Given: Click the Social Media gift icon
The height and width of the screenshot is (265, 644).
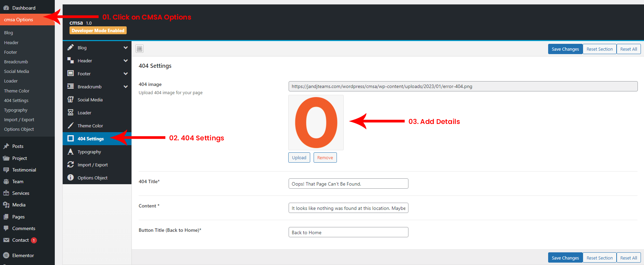Looking at the screenshot, I should pos(71,100).
